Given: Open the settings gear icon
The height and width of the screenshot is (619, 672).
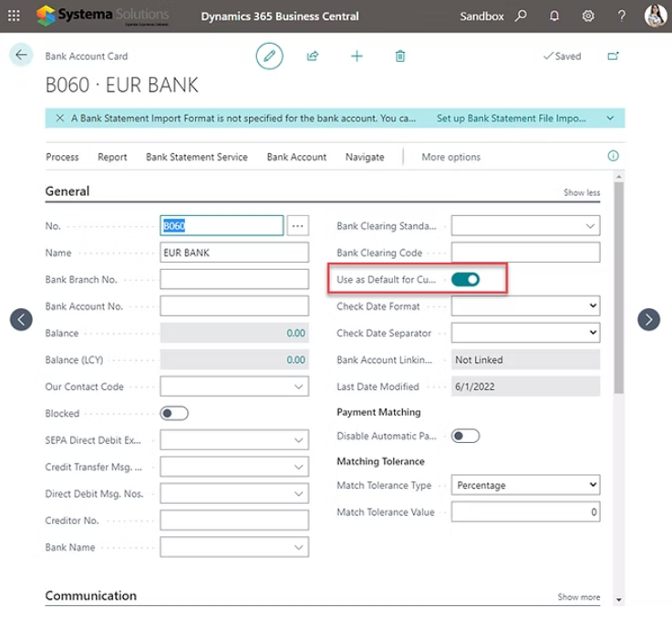Looking at the screenshot, I should tap(588, 16).
